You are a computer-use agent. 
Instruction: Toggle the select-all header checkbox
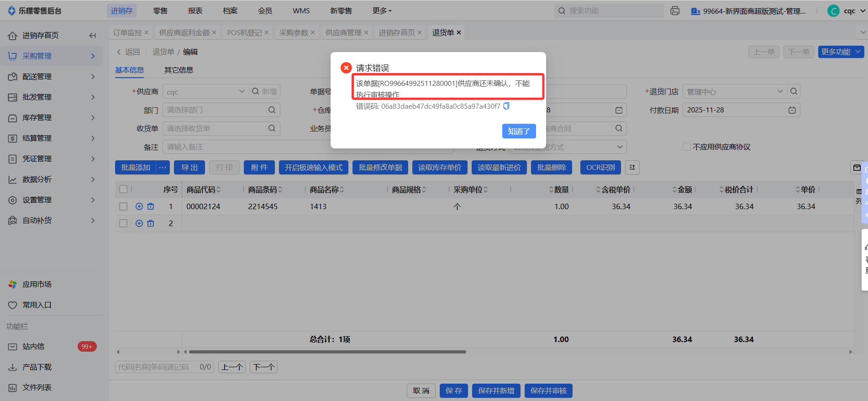pyautogui.click(x=123, y=189)
